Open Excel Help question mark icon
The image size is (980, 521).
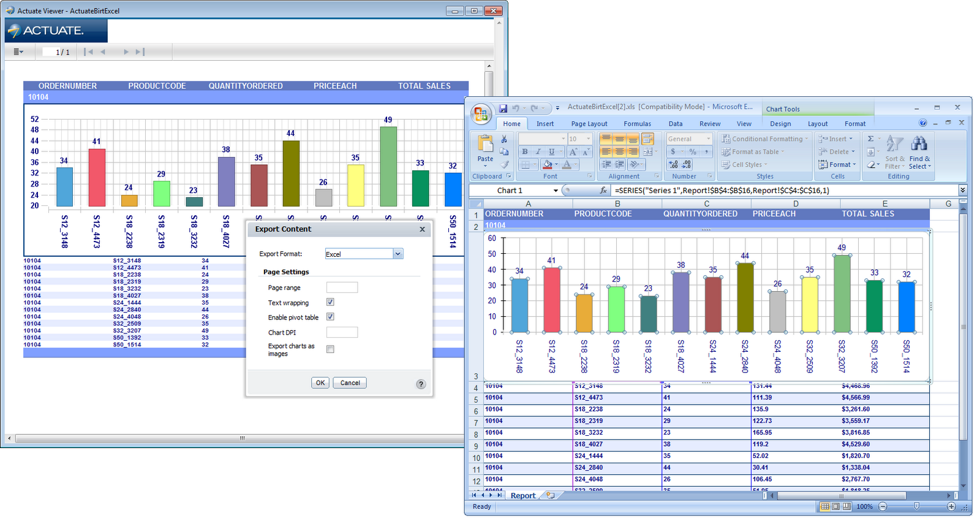point(923,123)
